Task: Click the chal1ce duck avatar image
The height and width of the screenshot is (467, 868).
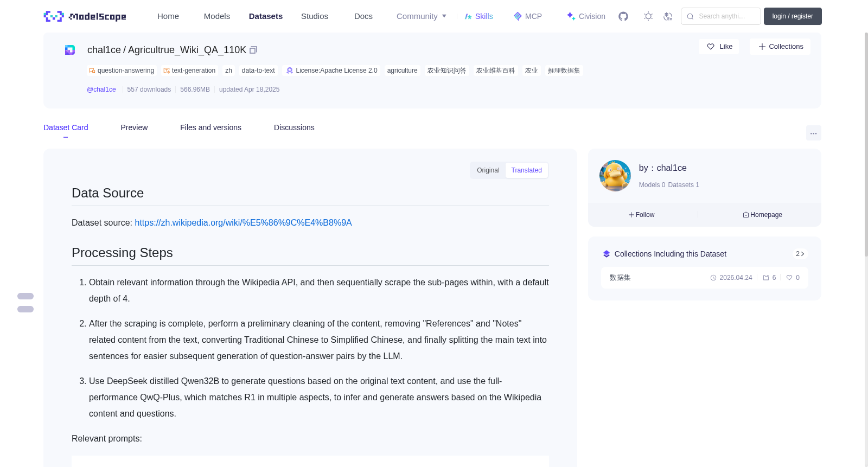Action: pos(615,176)
